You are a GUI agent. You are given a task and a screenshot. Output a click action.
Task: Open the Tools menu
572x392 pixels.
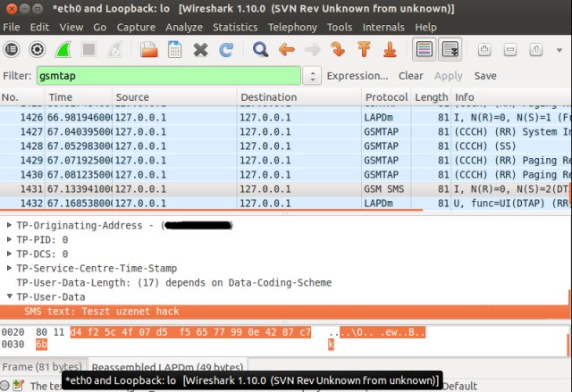(x=340, y=28)
